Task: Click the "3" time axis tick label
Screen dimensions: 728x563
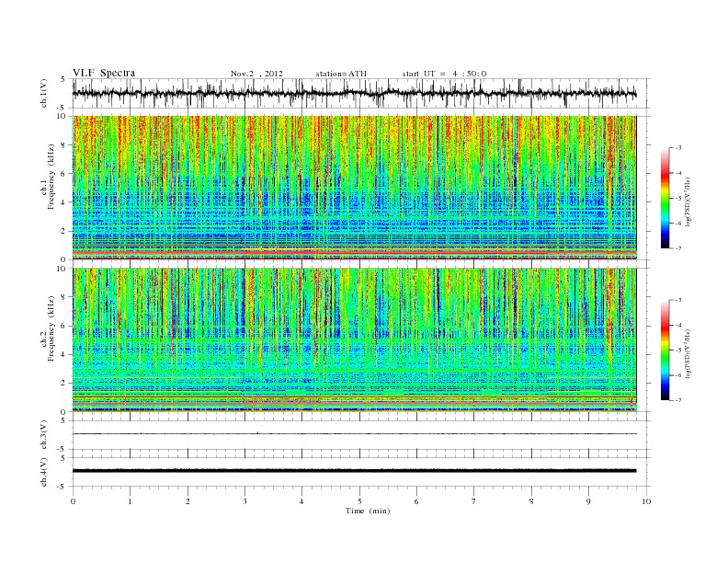Action: tap(245, 501)
